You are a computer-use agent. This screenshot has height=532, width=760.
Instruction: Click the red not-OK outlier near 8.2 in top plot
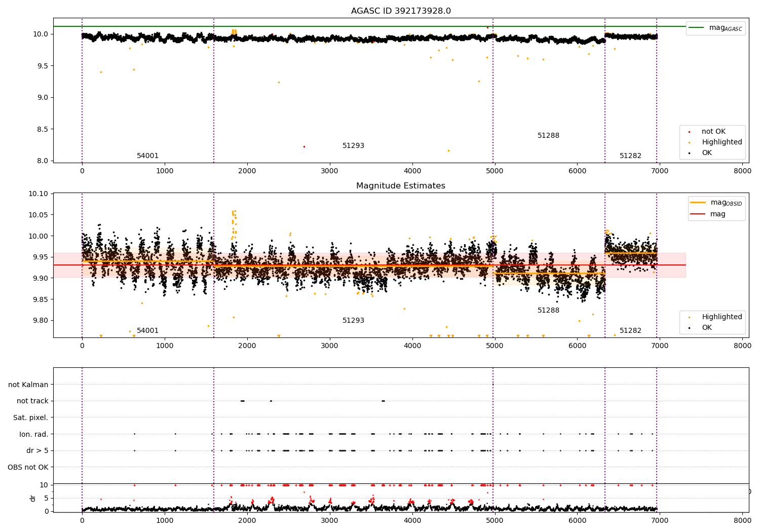304,147
